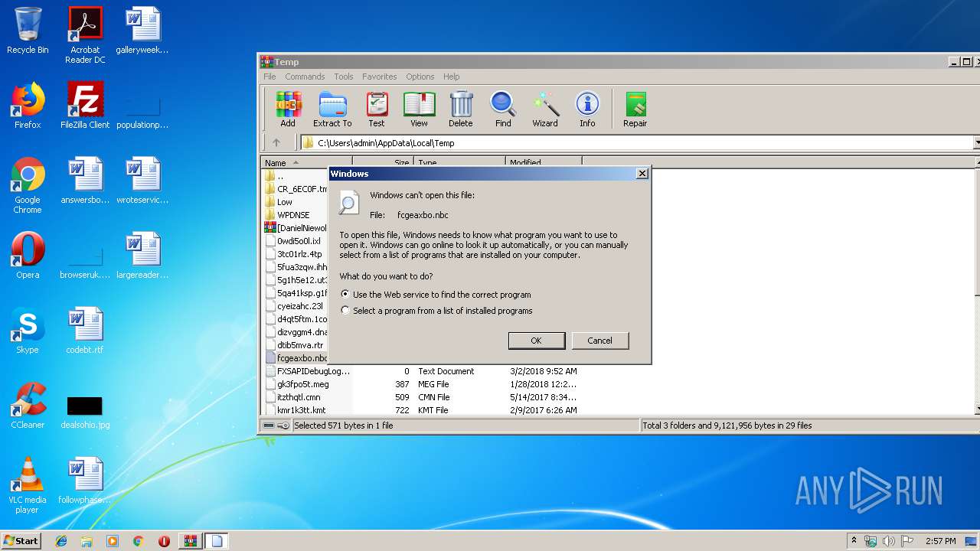Click the Add archive toolbar icon
Viewport: 980px width, 551px height.
click(288, 109)
